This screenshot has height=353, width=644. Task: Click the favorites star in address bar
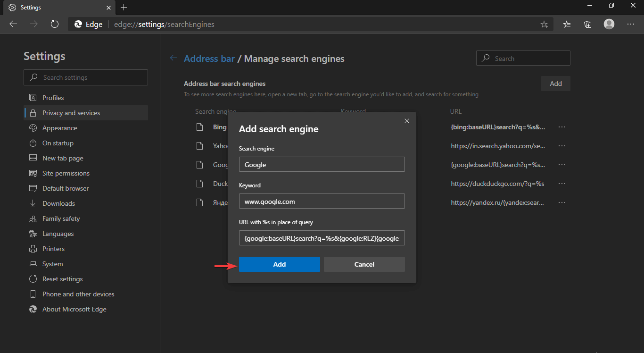544,24
